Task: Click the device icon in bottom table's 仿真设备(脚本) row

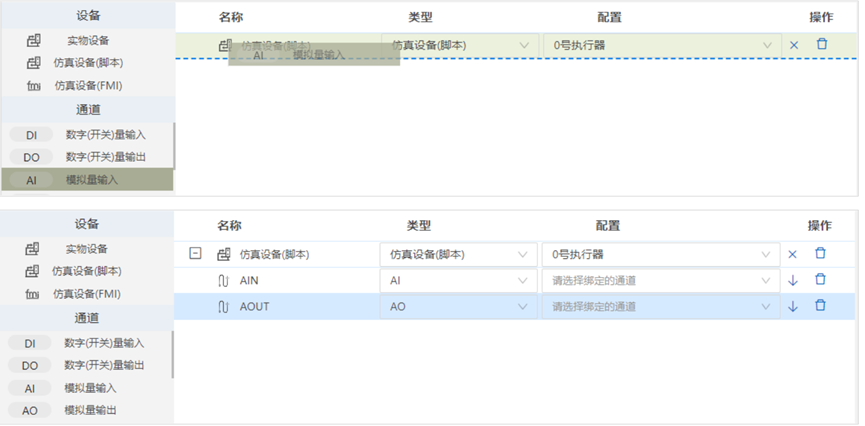Action: [x=223, y=254]
